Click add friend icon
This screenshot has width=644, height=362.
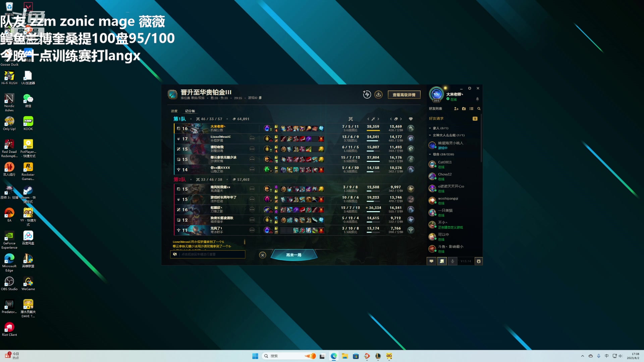tap(456, 109)
